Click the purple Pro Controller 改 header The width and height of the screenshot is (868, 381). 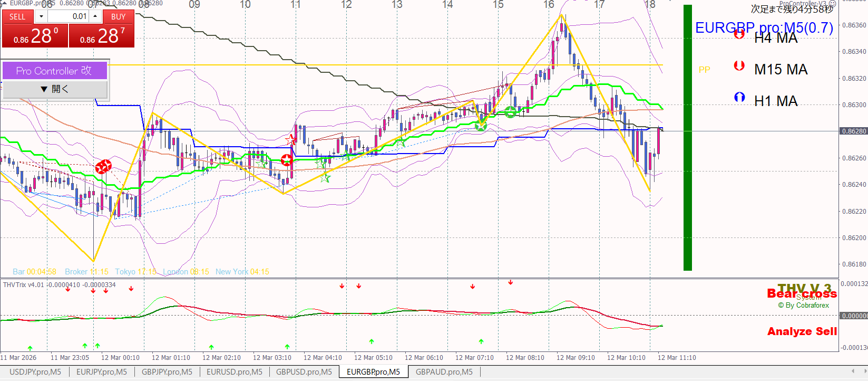tap(55, 71)
